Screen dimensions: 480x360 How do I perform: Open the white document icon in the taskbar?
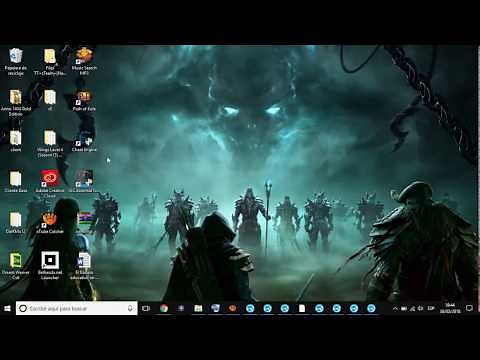pyautogui.click(x=302, y=308)
